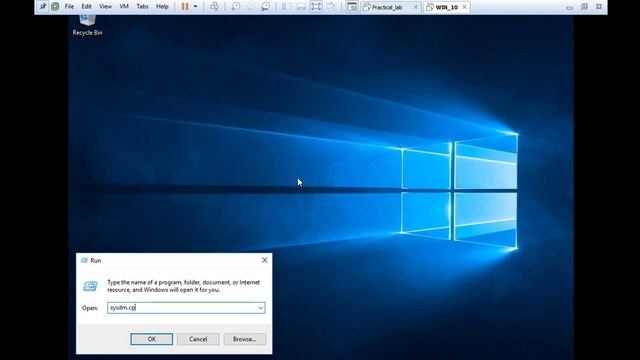
Task: Click the Browse... button
Action: coord(244,339)
